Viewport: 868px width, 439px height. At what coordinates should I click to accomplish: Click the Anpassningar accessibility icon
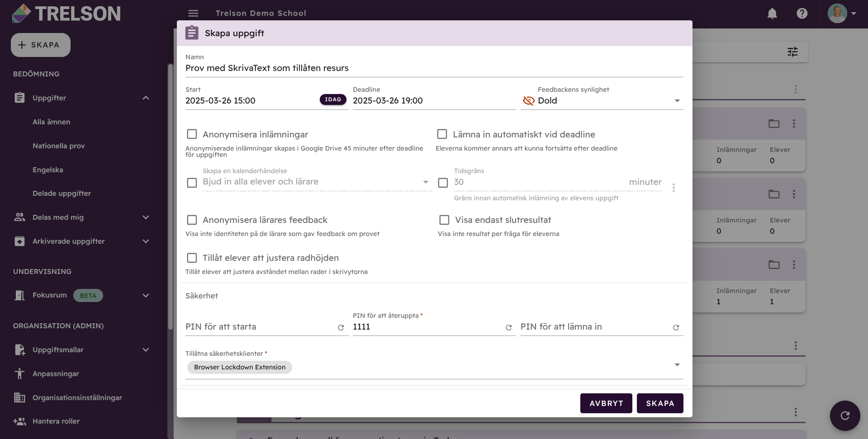(x=19, y=373)
